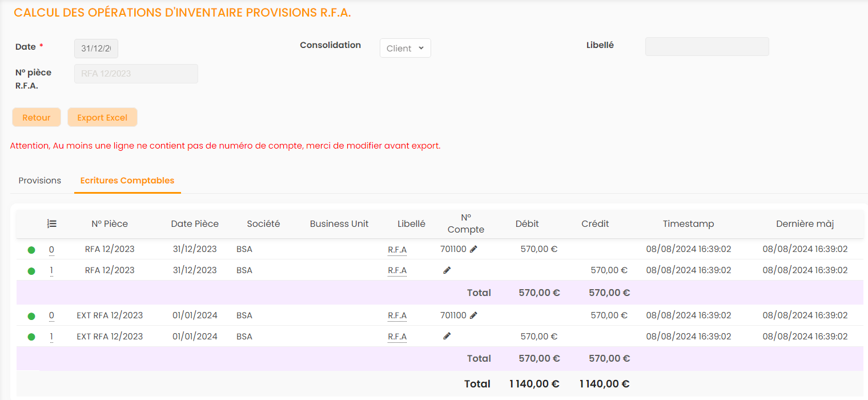Viewport: 868px width, 400px height.
Task: Click pencil icon on RFA 12/2023 credit row
Action: point(447,270)
